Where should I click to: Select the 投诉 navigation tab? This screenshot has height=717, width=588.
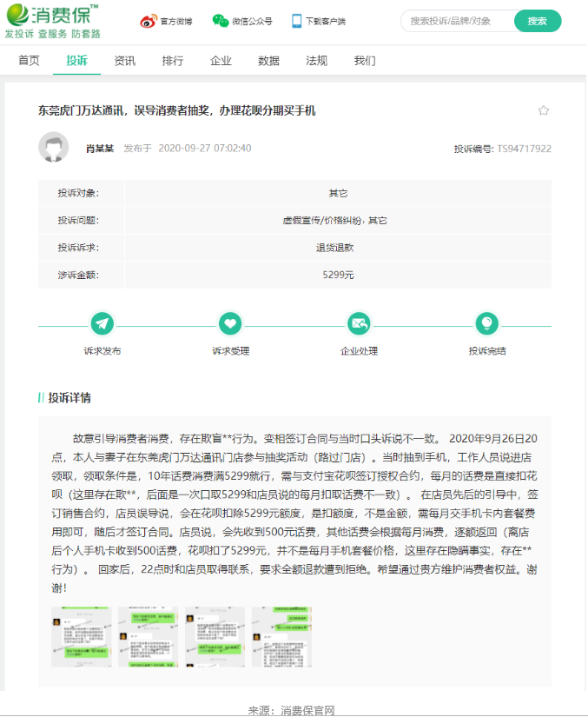click(76, 60)
